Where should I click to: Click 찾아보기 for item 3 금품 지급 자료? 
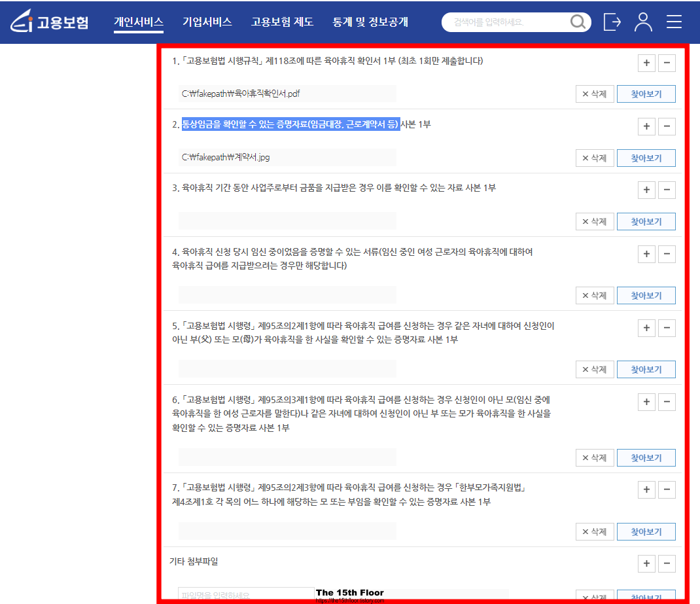pyautogui.click(x=646, y=221)
